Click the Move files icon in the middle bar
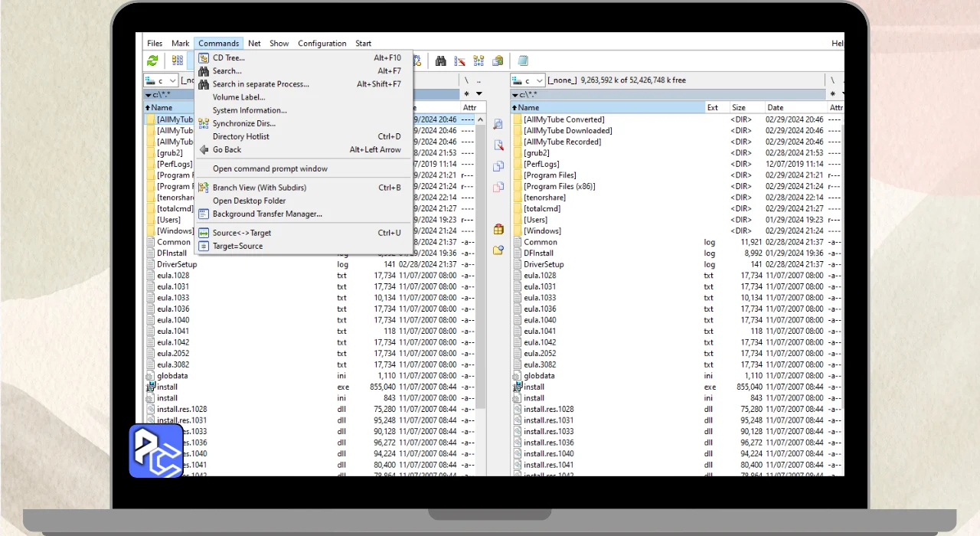The height and width of the screenshot is (536, 980). pos(498,187)
